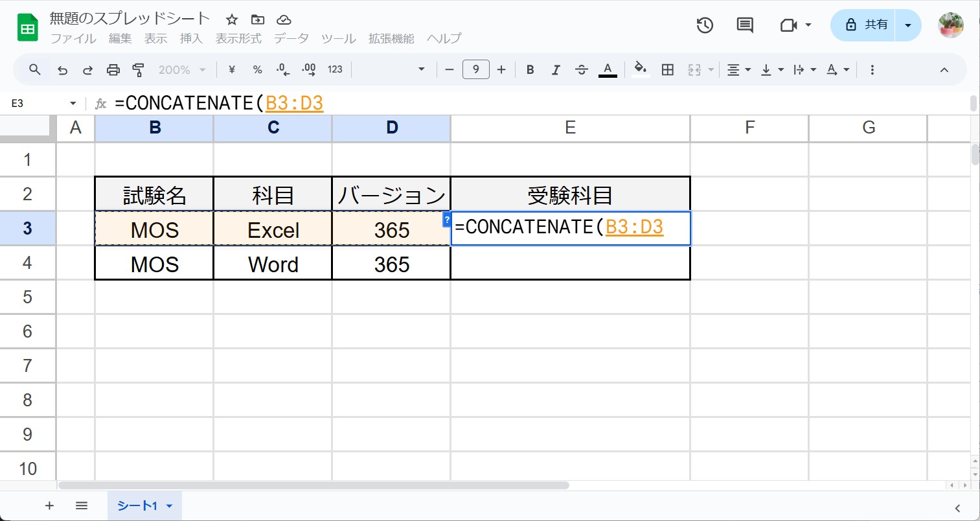The image size is (980, 521).
Task: Open more number formats 123
Action: [x=335, y=69]
